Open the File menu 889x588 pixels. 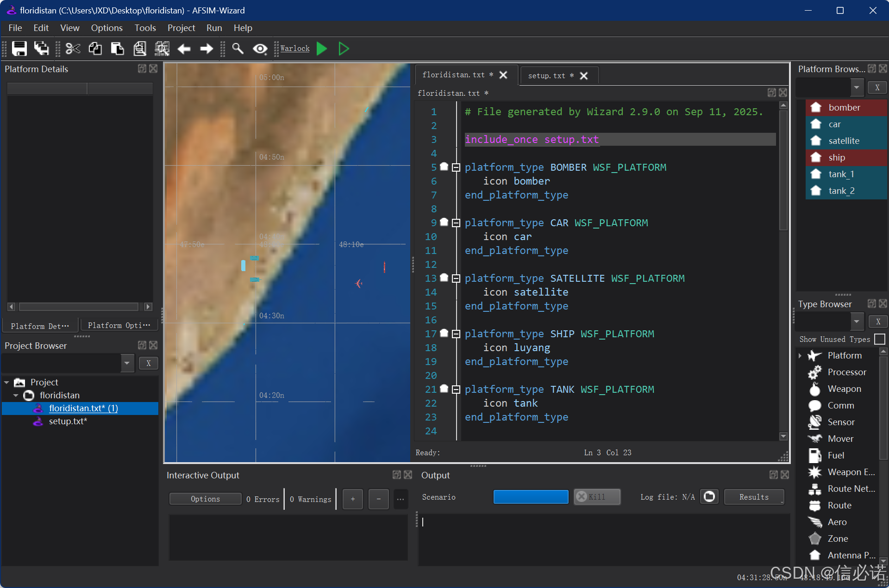(15, 28)
